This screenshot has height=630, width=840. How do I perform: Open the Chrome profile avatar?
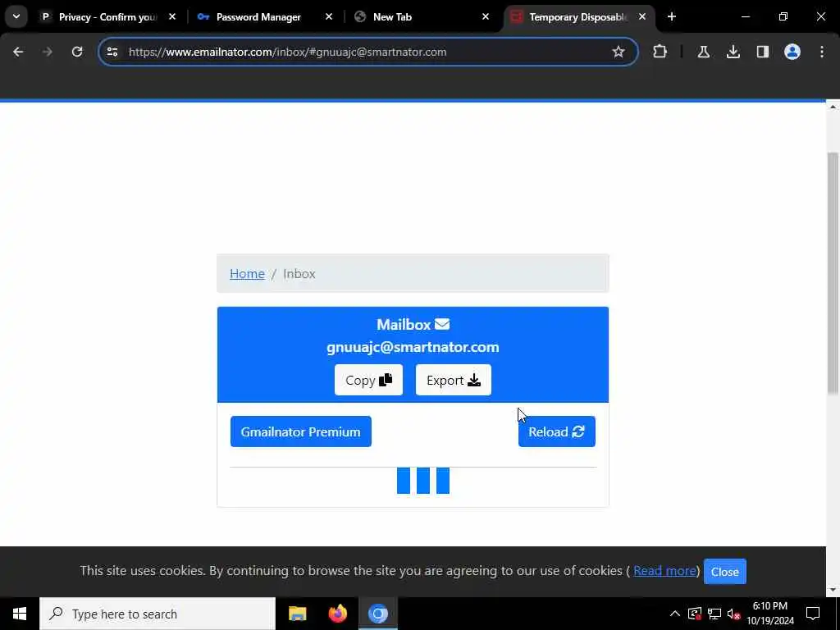pos(792,52)
